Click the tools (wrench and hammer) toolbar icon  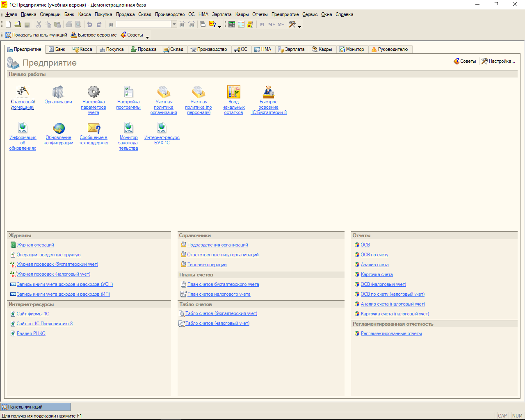tap(292, 25)
